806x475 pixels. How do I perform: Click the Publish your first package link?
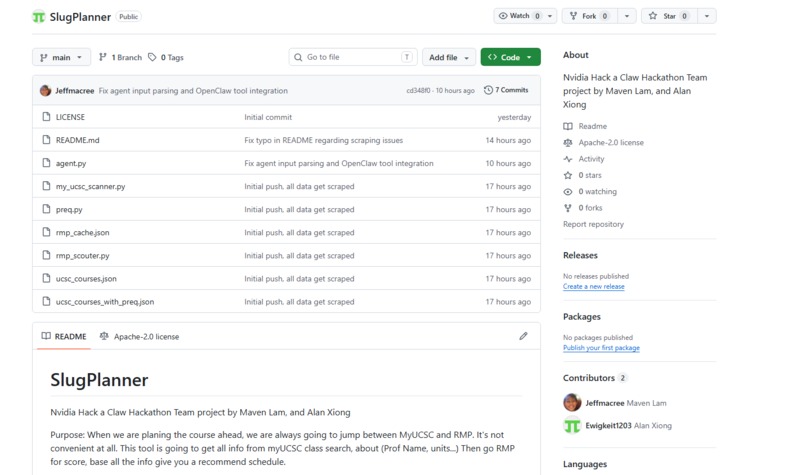[601, 348]
